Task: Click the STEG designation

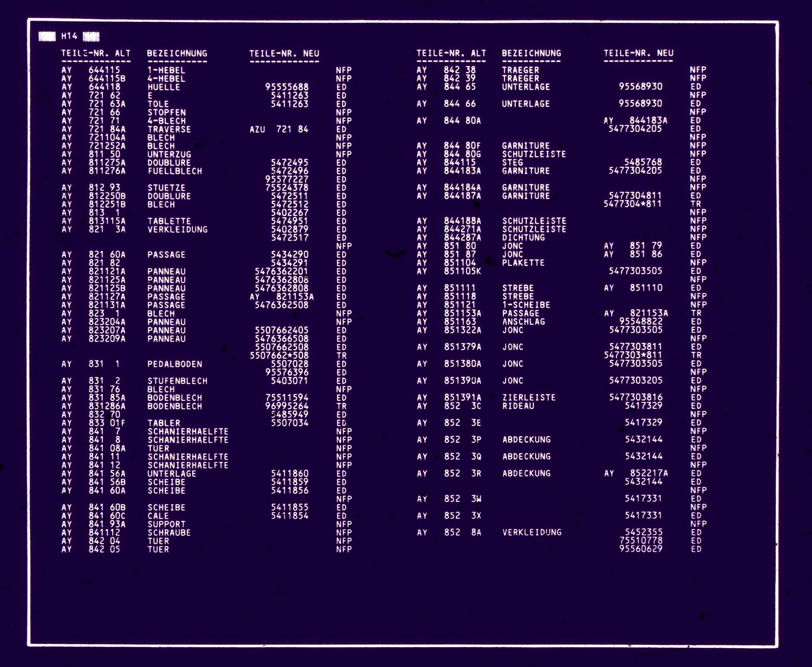Action: click(x=513, y=162)
